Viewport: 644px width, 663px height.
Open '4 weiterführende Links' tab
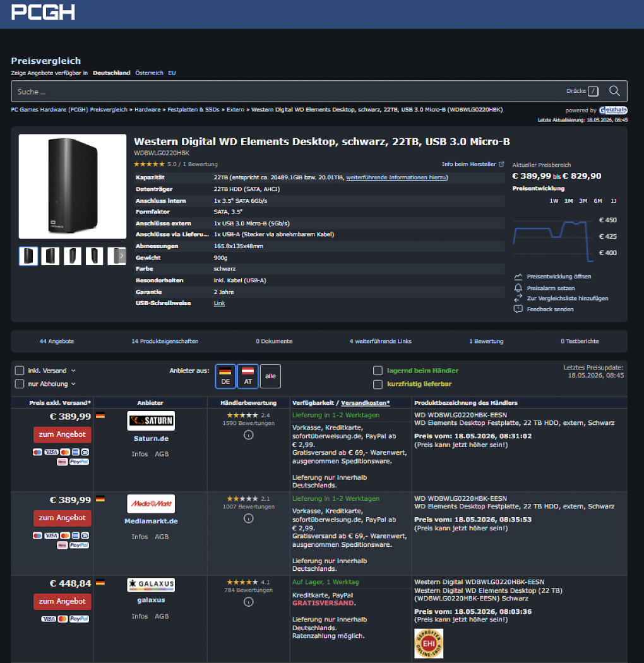pyautogui.click(x=381, y=341)
